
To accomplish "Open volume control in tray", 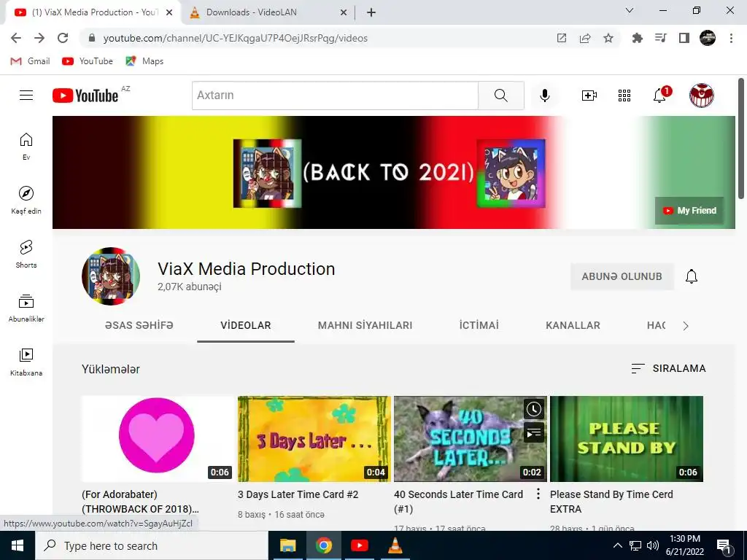I will tap(653, 545).
